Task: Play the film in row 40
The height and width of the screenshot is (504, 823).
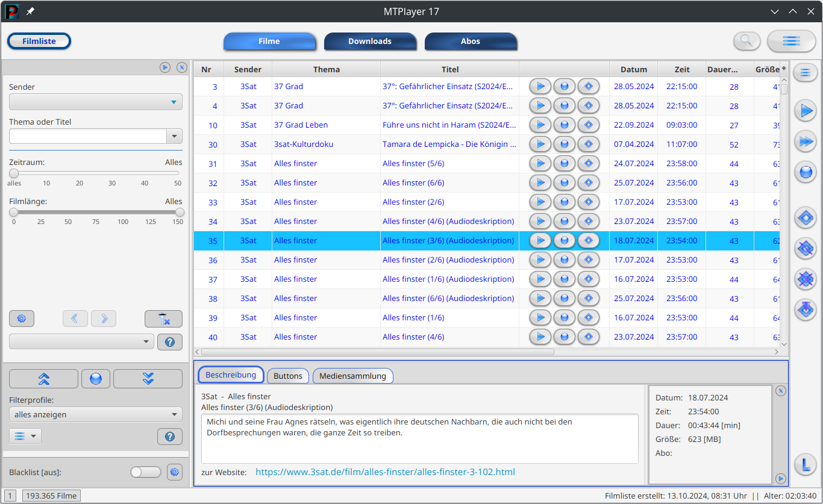Action: [540, 337]
